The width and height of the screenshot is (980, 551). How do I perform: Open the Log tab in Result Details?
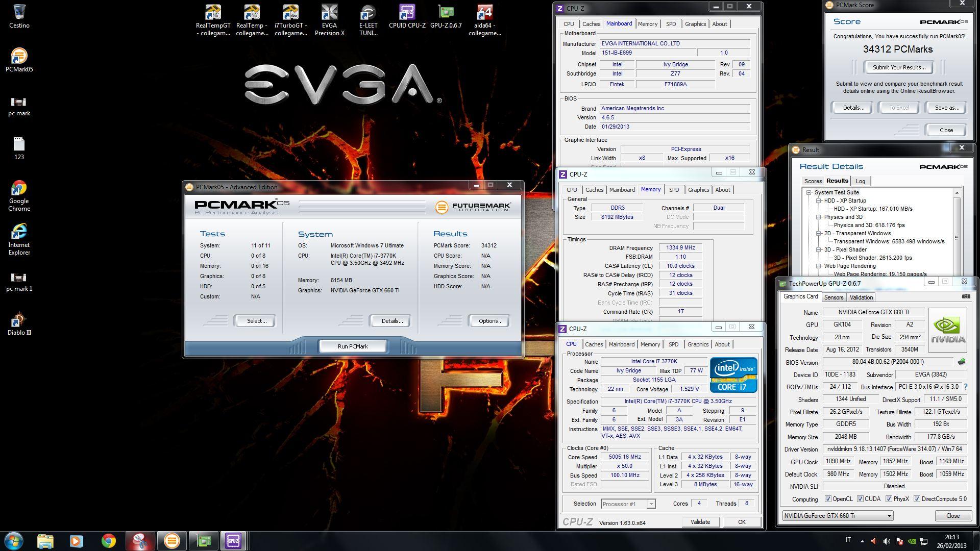click(861, 181)
